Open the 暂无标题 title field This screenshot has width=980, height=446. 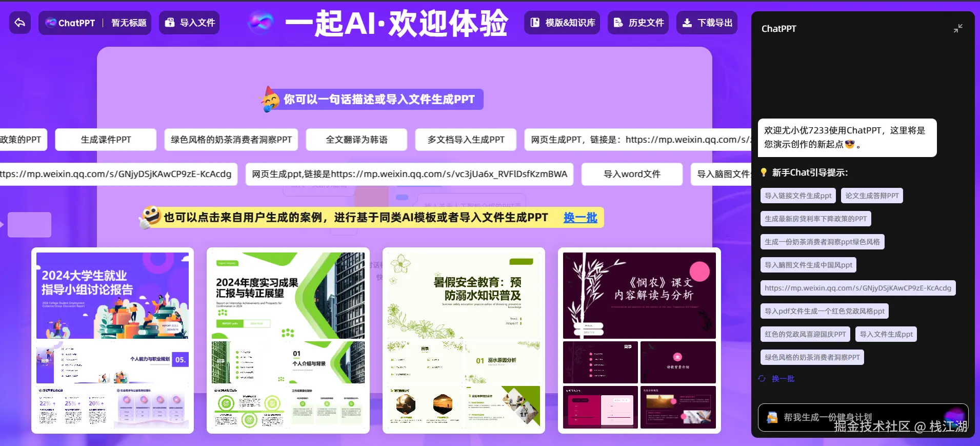[x=129, y=23]
